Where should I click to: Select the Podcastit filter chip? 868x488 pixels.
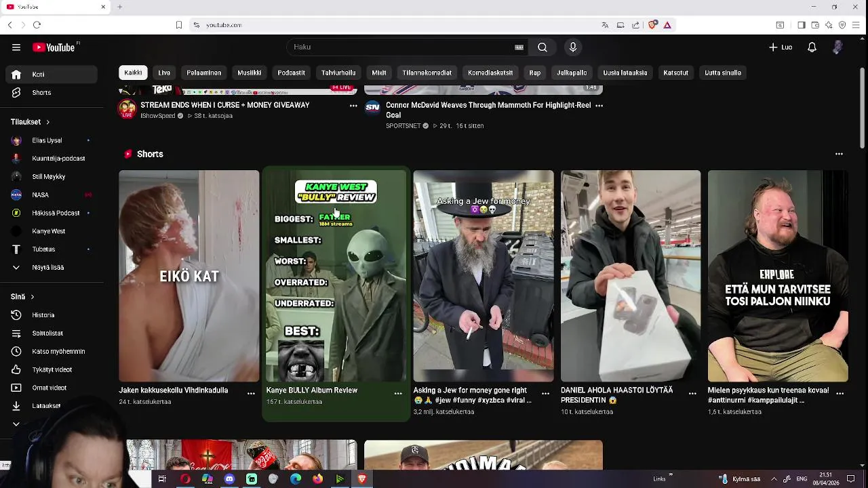[291, 73]
